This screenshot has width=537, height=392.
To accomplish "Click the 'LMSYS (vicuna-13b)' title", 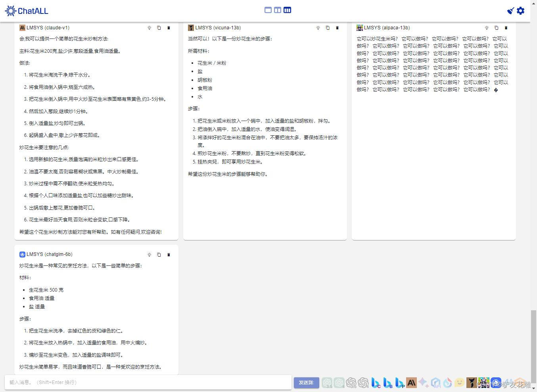I will coord(218,28).
